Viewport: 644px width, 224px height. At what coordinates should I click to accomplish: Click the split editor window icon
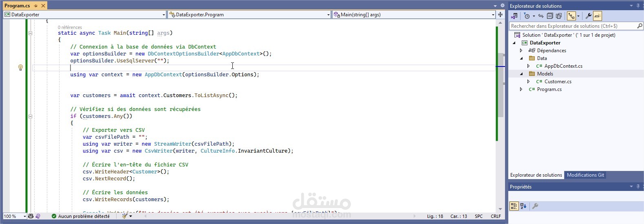pyautogui.click(x=500, y=14)
